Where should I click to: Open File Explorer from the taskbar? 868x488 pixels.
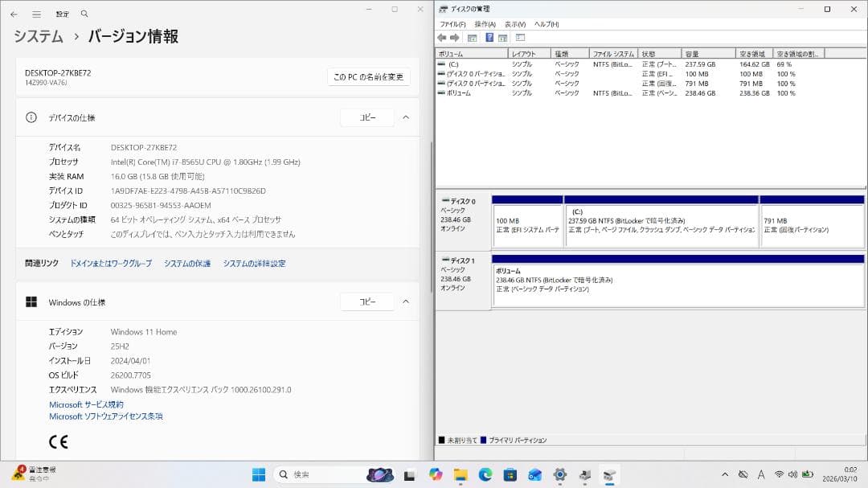(x=461, y=474)
